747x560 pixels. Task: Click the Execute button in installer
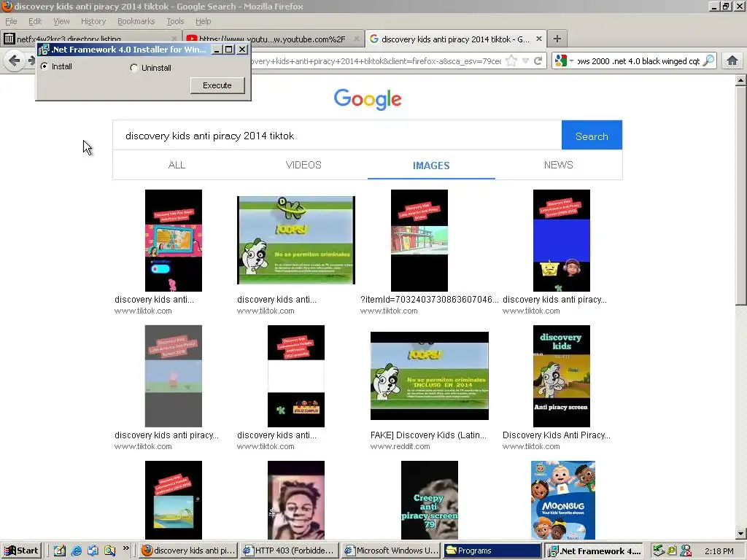[217, 85]
